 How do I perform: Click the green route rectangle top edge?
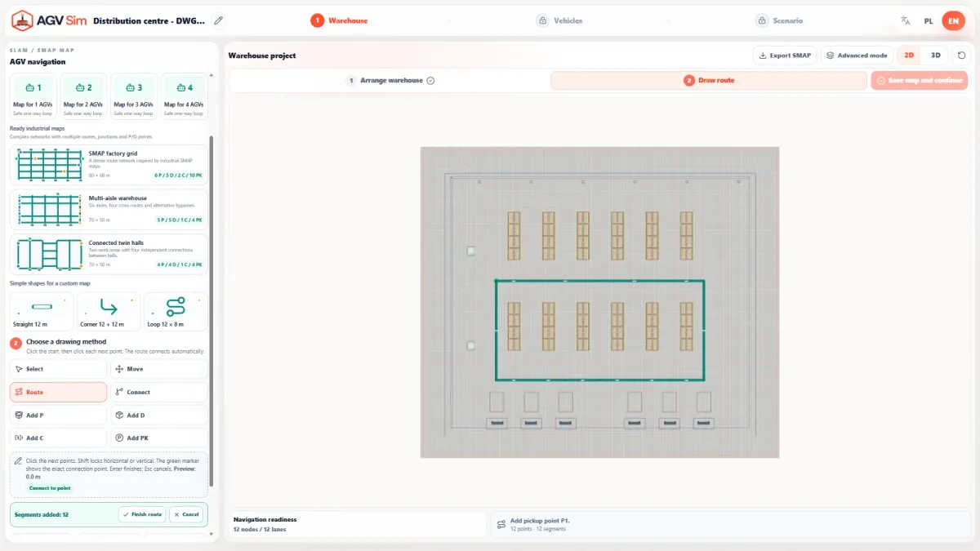[x=600, y=281]
